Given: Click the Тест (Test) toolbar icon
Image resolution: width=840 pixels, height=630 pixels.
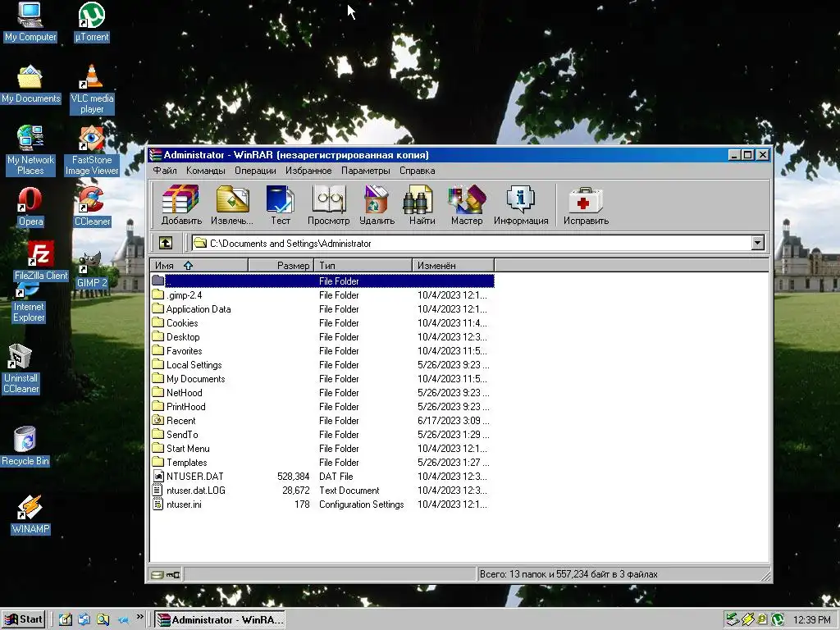Looking at the screenshot, I should click(281, 204).
